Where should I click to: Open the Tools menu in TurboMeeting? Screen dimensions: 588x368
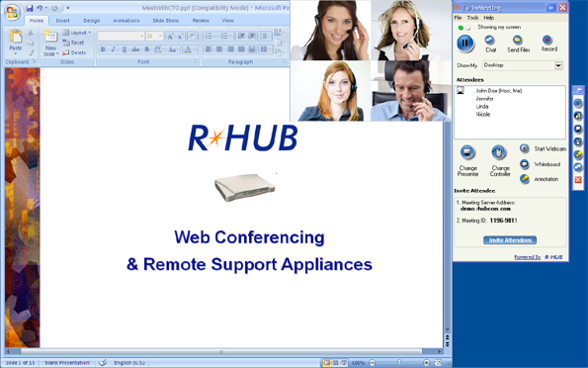tap(472, 18)
